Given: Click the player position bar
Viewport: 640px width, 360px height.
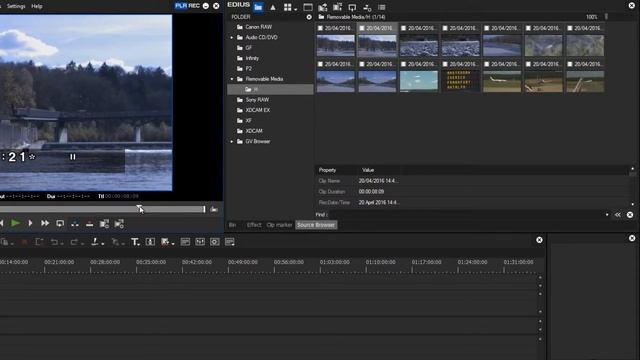Looking at the screenshot, I should tap(102, 209).
